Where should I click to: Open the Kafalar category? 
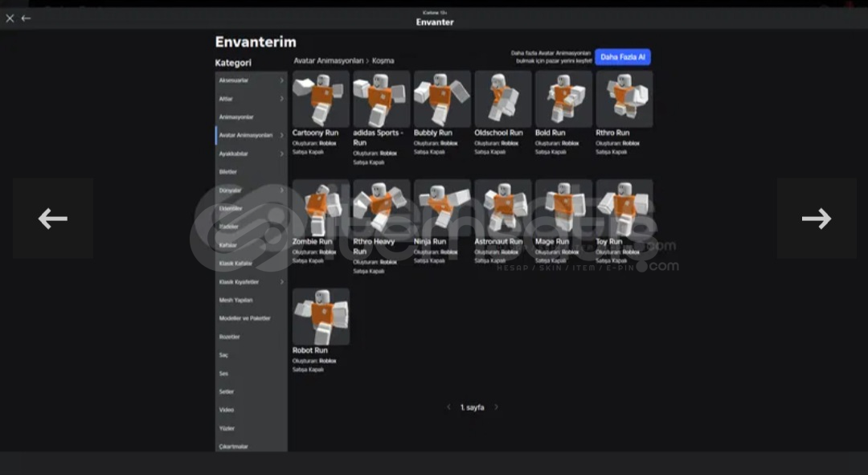click(x=252, y=244)
